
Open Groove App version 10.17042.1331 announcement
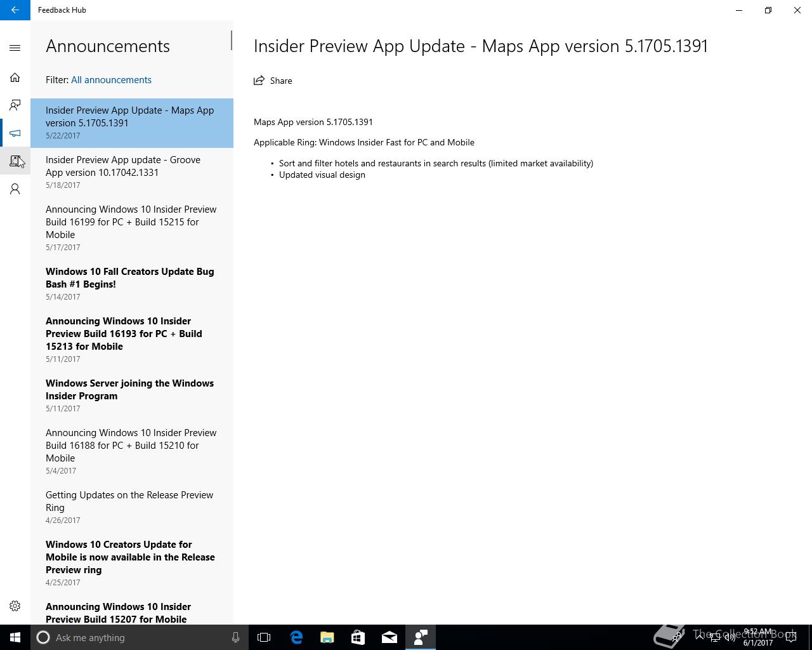click(132, 173)
